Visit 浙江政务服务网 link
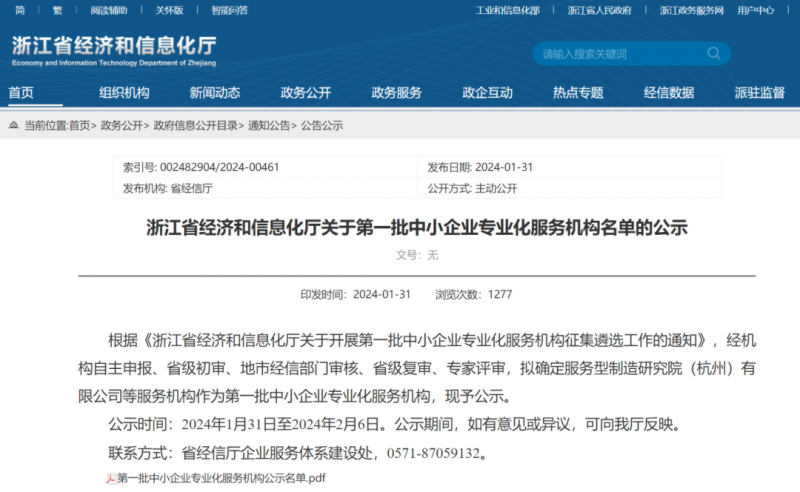The width and height of the screenshot is (800, 492). [691, 10]
